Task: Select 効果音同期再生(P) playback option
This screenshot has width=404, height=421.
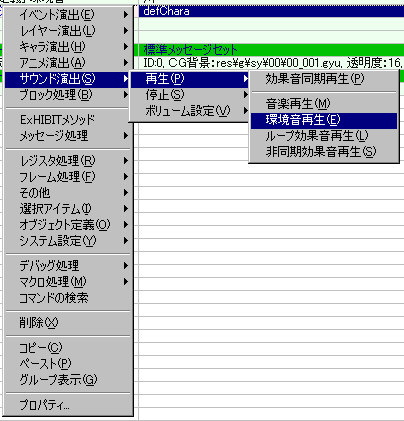Action: point(323,79)
